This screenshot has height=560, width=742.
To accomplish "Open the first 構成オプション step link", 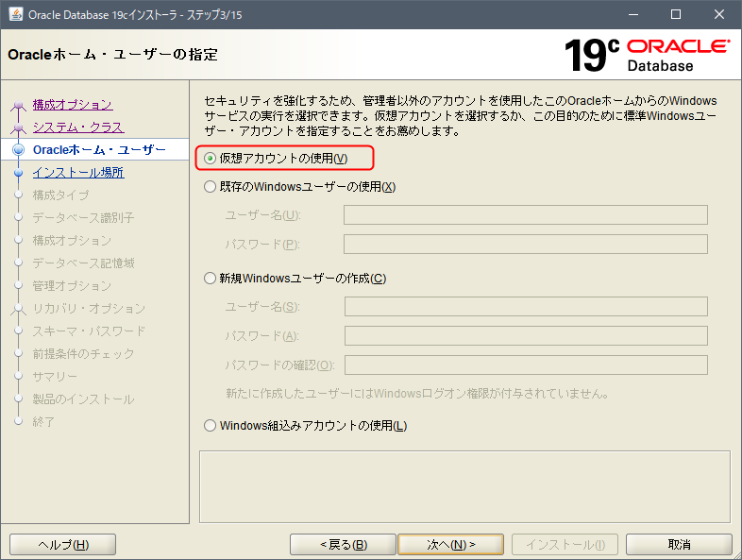I will 73,104.
